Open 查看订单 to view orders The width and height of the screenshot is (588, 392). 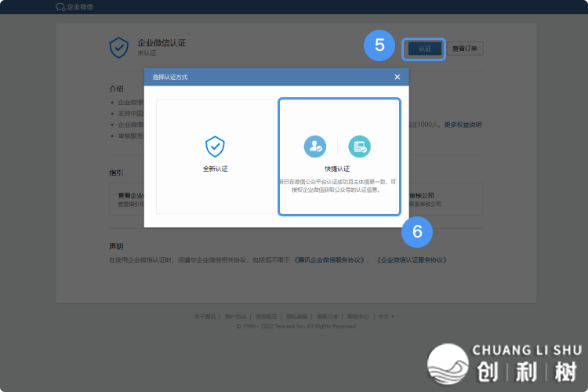[465, 49]
